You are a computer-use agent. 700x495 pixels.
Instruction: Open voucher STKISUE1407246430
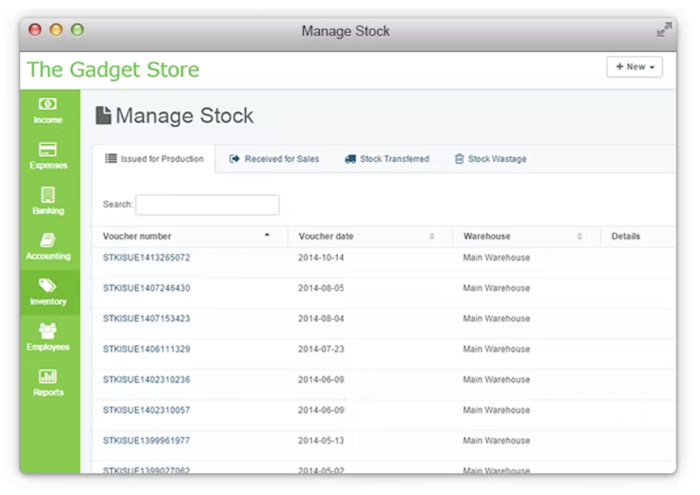pyautogui.click(x=146, y=288)
